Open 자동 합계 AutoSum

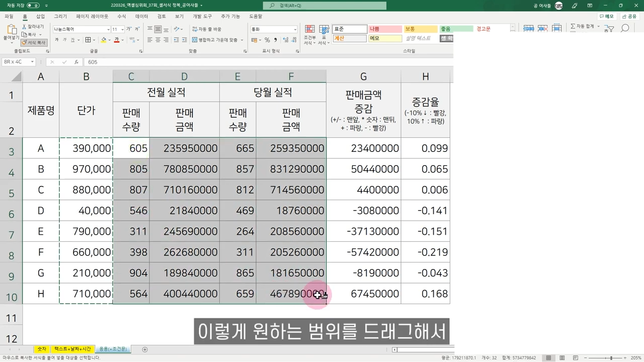pos(583,26)
